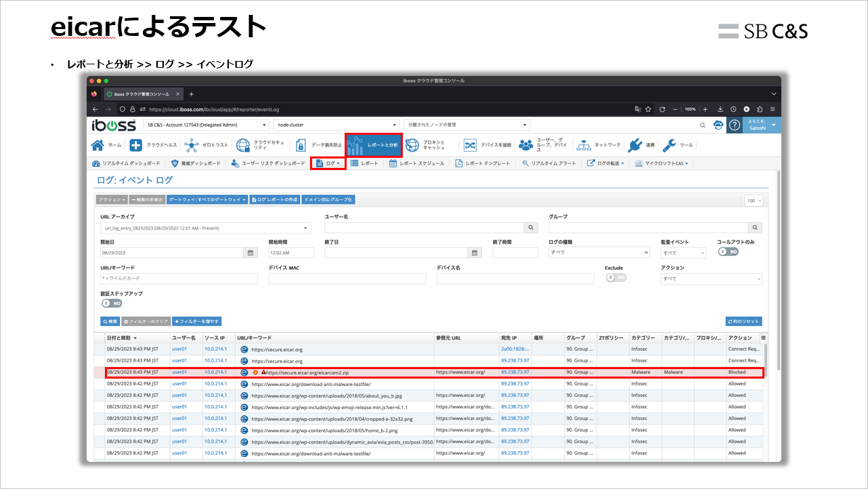This screenshot has width=868, height=489.
Task: Click search icon beside グループ field
Action: (x=755, y=228)
